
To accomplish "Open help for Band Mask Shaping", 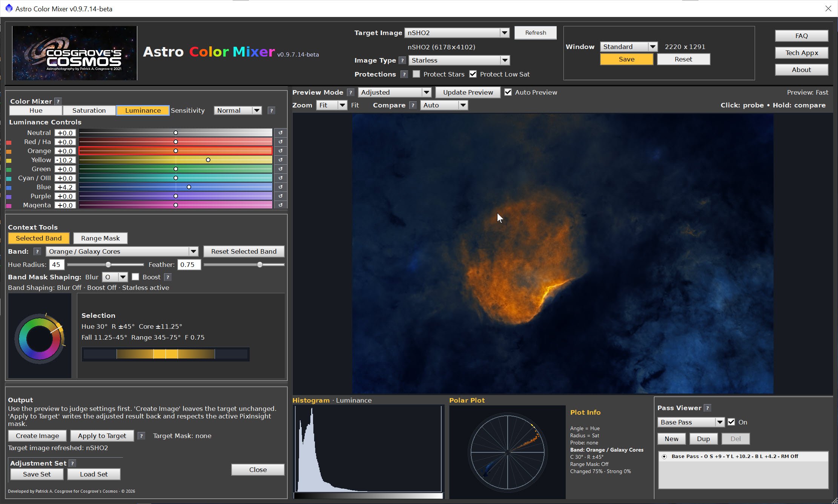I will click(x=168, y=277).
